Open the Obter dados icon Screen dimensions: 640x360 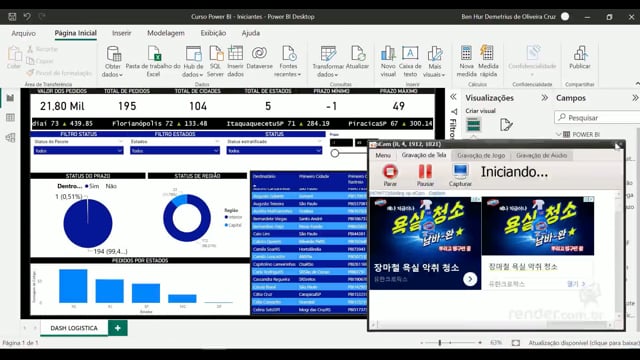click(113, 54)
